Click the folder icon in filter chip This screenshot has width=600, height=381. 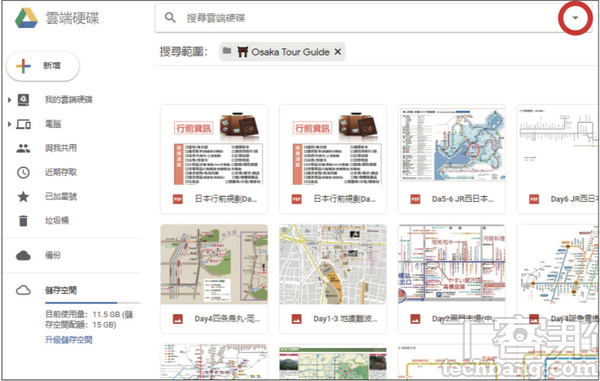[227, 50]
